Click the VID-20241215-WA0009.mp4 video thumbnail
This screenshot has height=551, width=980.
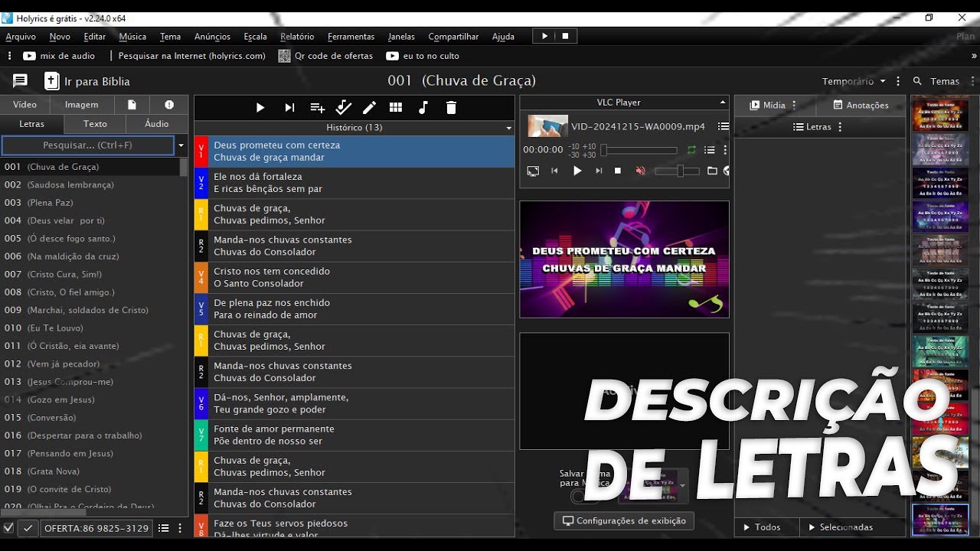coord(548,126)
